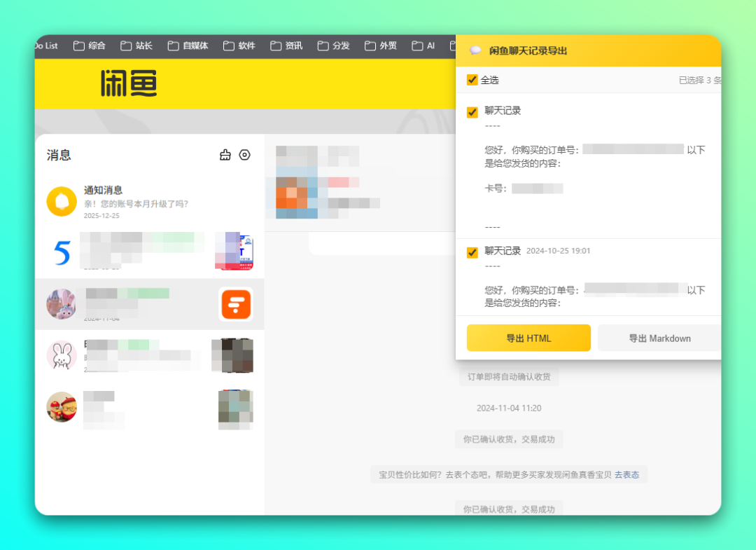Viewport: 756px width, 550px height.
Task: Expand the 自媒体 bookmark folder
Action: (188, 46)
